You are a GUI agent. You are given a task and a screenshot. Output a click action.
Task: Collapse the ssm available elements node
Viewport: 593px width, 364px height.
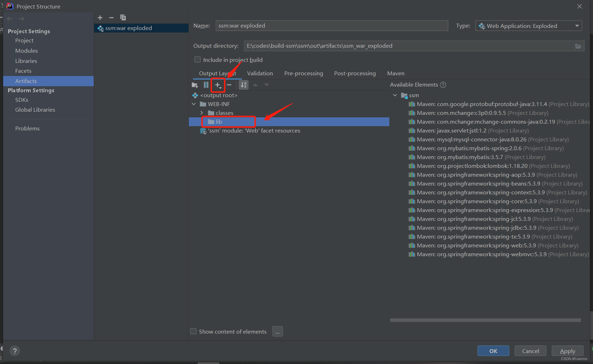pos(395,95)
